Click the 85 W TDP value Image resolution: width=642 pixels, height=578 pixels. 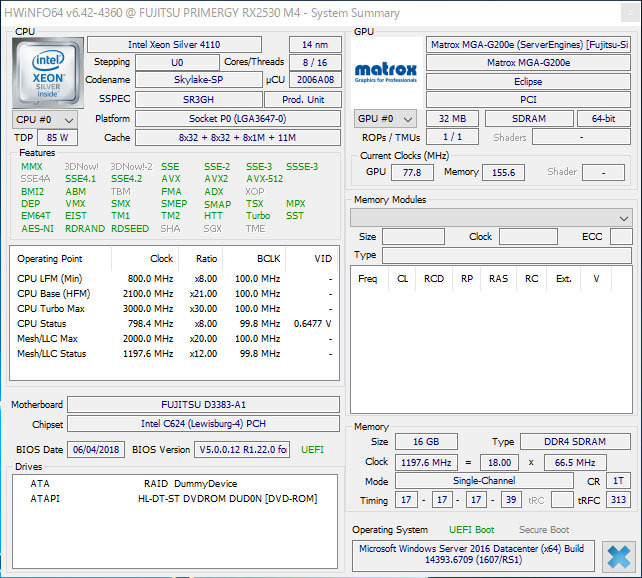click(x=57, y=138)
